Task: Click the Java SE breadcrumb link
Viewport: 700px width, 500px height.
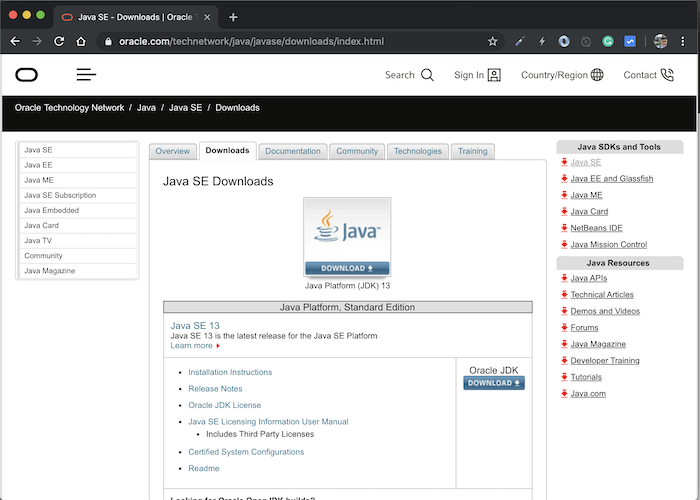Action: 185,108
